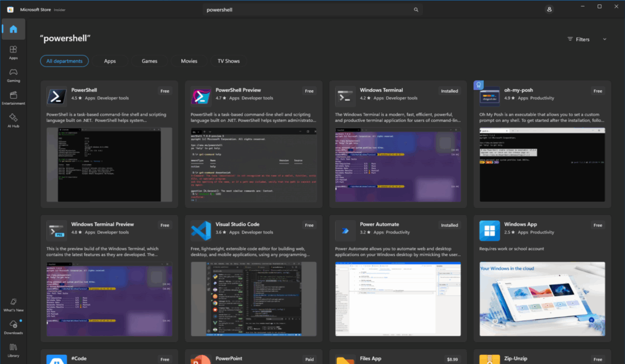This screenshot has width=625, height=364.
Task: Open the Power Automate title
Action: [379, 224]
